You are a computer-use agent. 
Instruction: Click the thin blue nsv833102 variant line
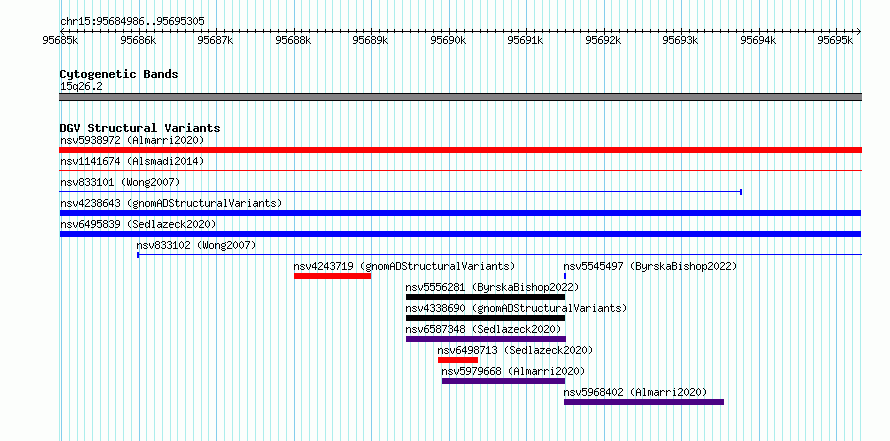(499, 255)
